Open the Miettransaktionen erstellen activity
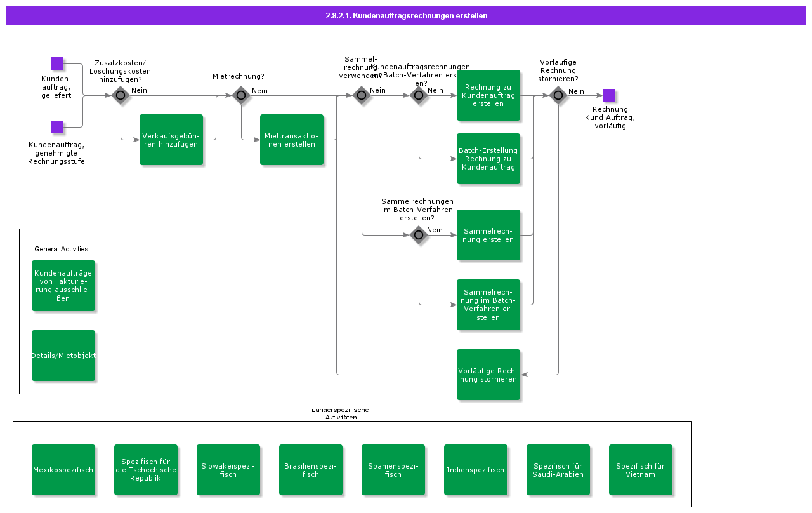Image resolution: width=812 pixels, height=513 pixels. click(x=292, y=140)
